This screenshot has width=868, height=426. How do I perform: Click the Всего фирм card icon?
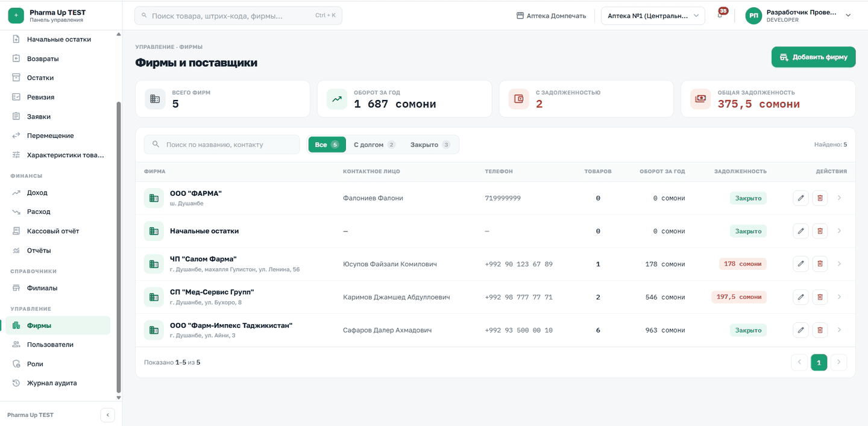point(155,99)
